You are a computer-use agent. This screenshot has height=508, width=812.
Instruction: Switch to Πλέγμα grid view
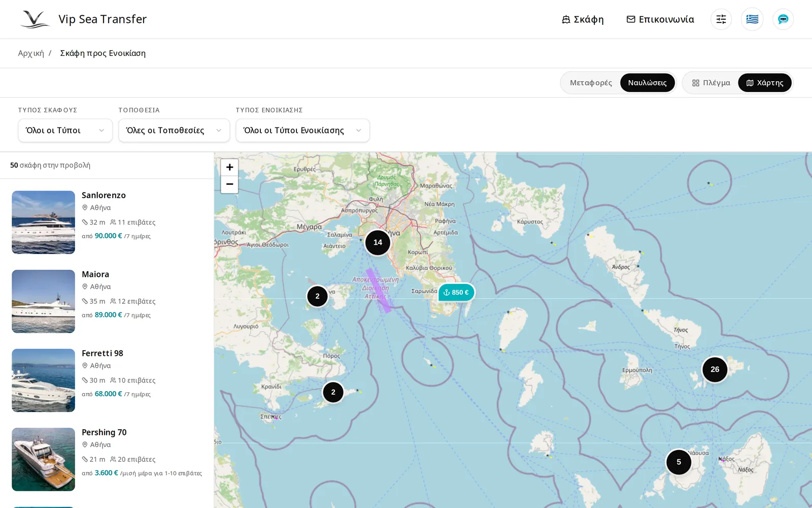tap(711, 83)
